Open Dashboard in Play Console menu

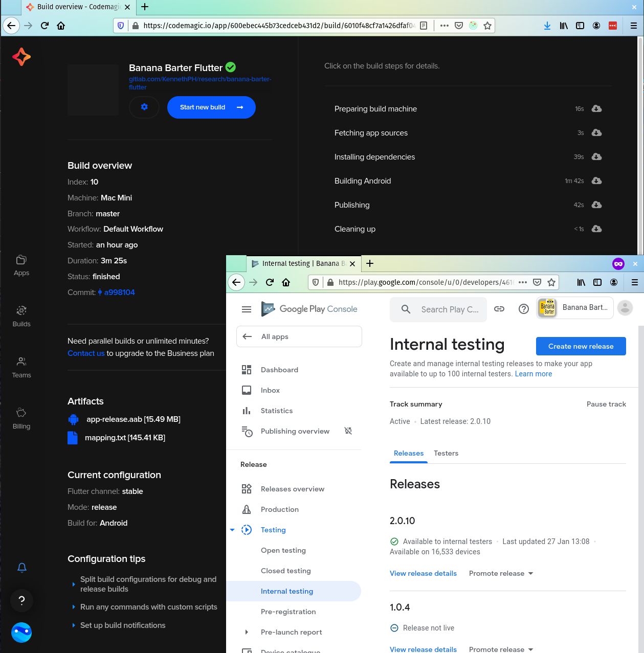pos(279,370)
